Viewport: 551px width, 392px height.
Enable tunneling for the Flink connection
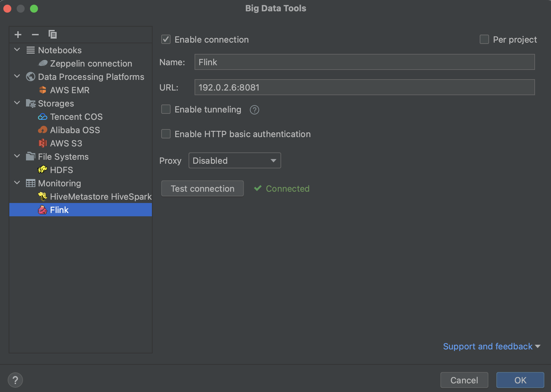coord(166,109)
